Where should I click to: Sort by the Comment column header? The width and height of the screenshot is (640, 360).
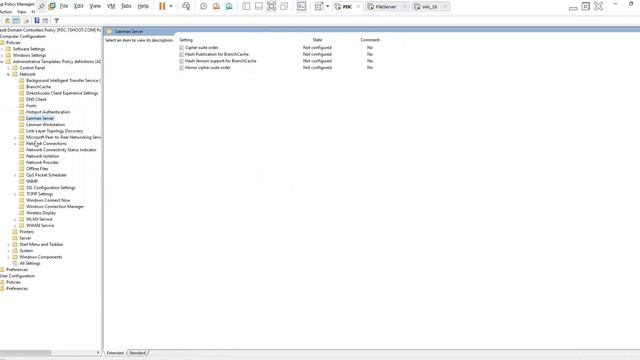(370, 40)
